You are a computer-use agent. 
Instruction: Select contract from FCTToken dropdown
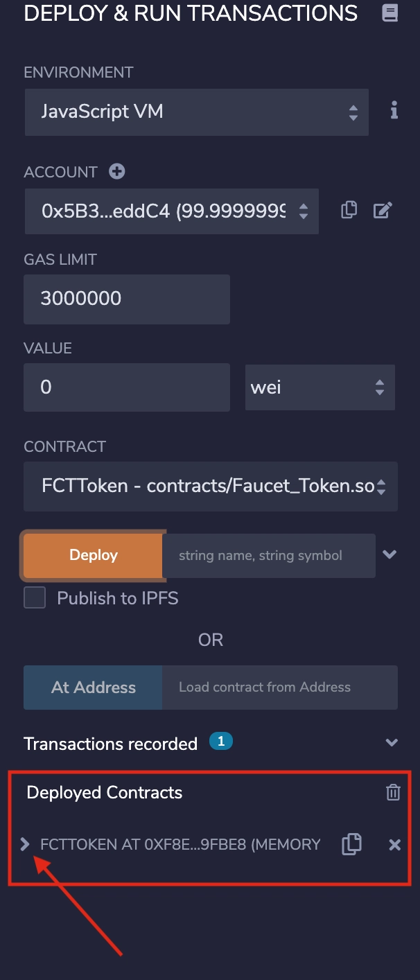click(211, 486)
